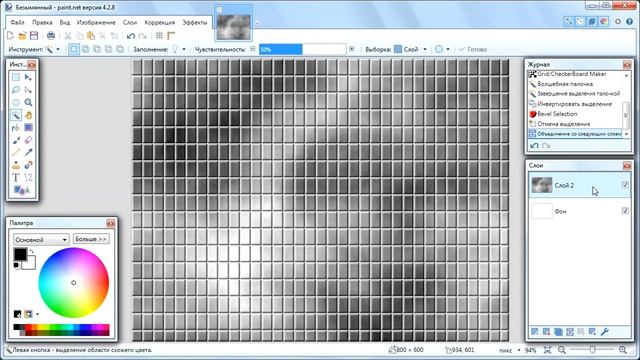The width and height of the screenshot is (640, 360).
Task: Open the Изображение menu
Action: click(96, 22)
